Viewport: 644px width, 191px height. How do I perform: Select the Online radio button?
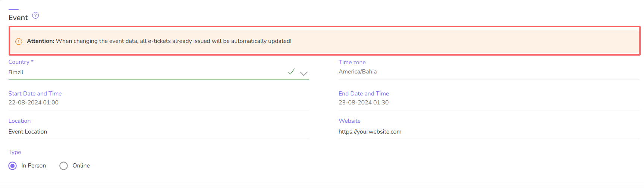pyautogui.click(x=64, y=166)
